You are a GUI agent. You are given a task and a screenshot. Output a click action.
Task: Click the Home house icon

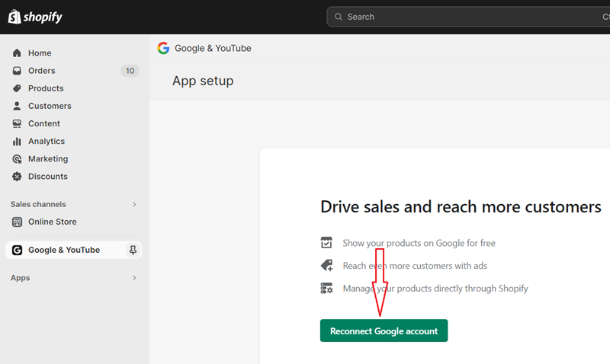pyautogui.click(x=17, y=53)
